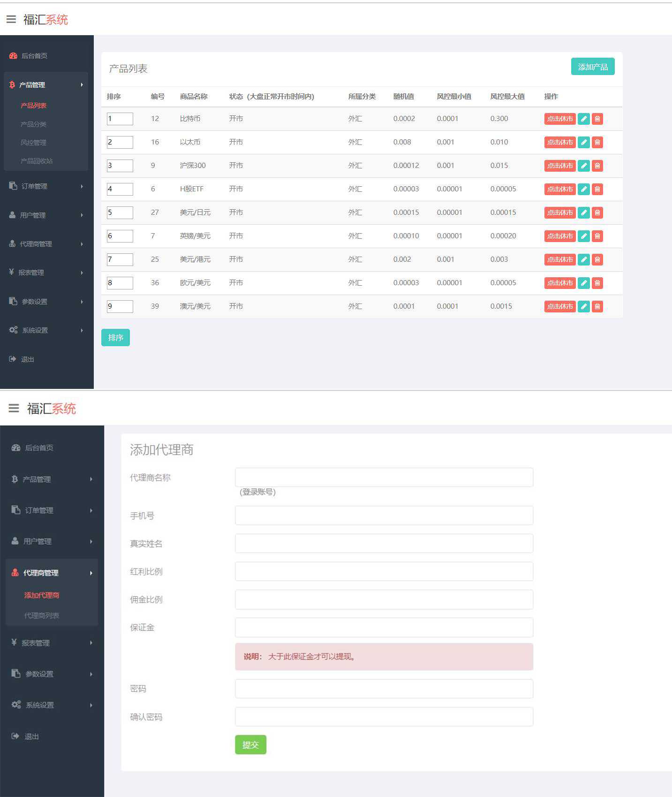Edit the H股ETF product via pencil icon
The image size is (672, 797).
tap(583, 189)
